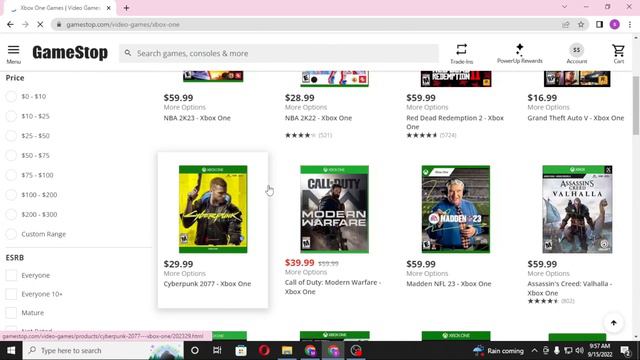Screen dimensions: 640x360
Task: Open NBA 2K22 - Xbox One link
Action: click(318, 118)
